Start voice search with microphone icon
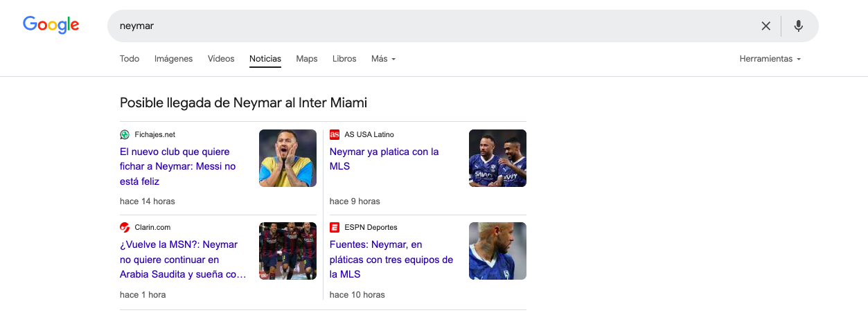This screenshot has width=868, height=333. (x=798, y=26)
